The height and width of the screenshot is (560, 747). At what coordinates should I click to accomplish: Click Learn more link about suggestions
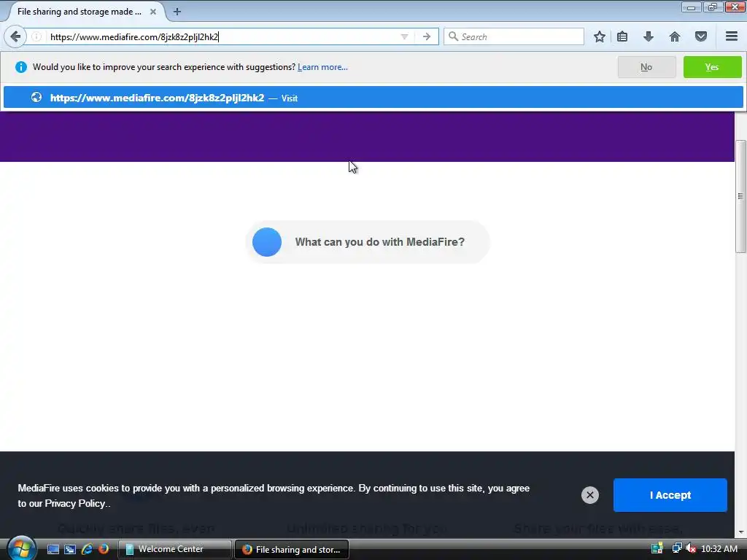click(x=322, y=67)
